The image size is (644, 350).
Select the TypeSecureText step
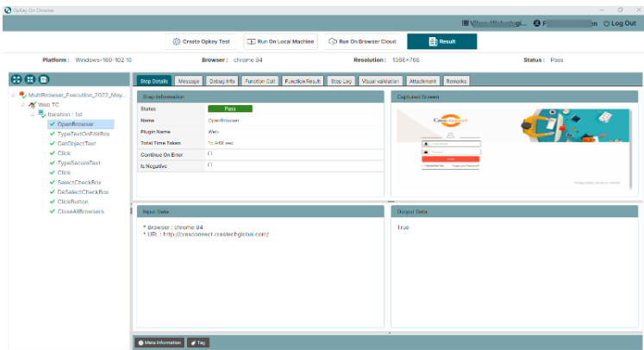tap(78, 163)
